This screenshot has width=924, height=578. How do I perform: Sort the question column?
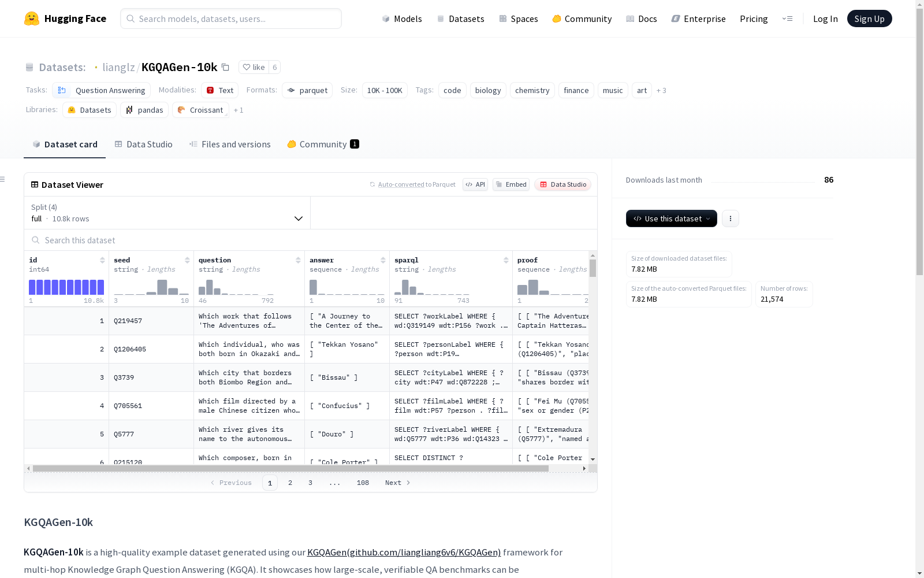point(298,260)
